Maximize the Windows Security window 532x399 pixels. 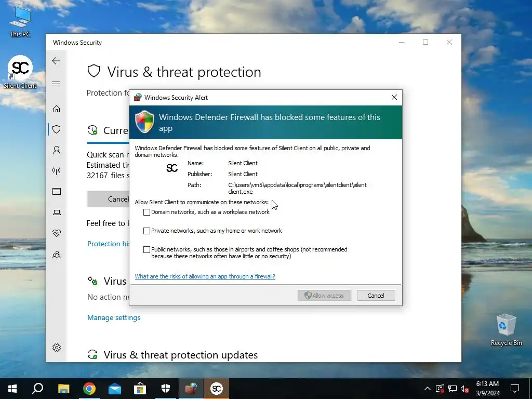tap(425, 42)
